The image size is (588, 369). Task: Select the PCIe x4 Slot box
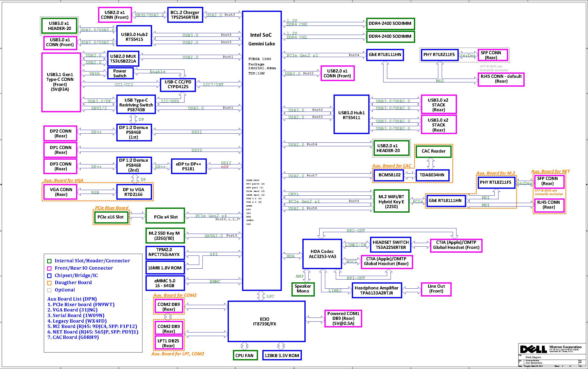[x=165, y=216]
